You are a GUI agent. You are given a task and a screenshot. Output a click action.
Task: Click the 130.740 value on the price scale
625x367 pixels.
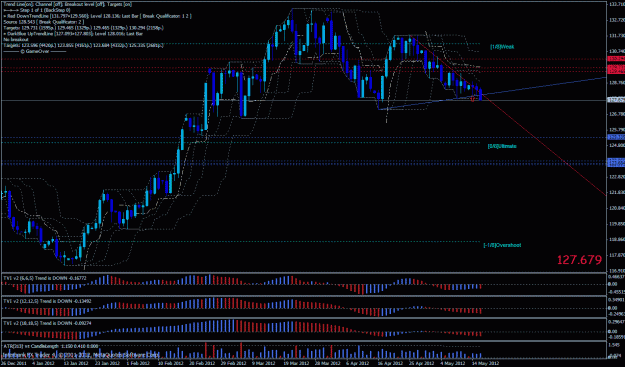(x=616, y=51)
